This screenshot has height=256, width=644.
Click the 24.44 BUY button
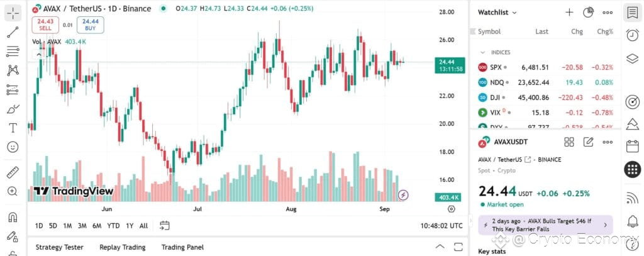point(90,25)
